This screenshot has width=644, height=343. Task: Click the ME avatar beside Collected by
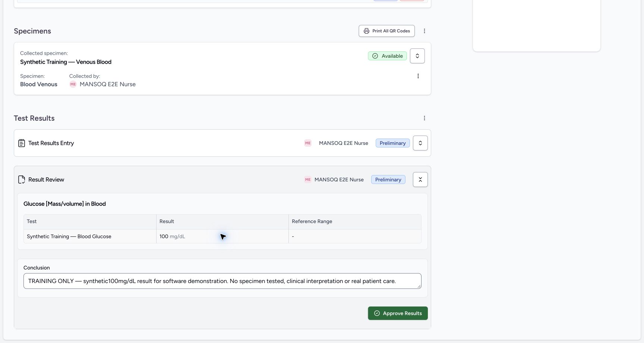[73, 84]
